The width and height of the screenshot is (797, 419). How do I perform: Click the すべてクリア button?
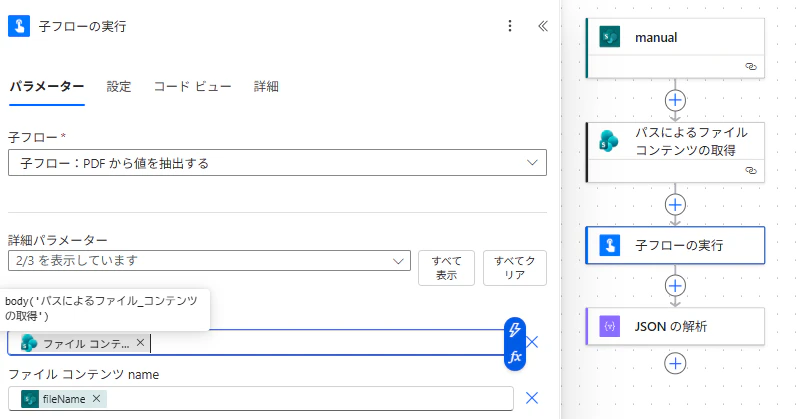515,267
